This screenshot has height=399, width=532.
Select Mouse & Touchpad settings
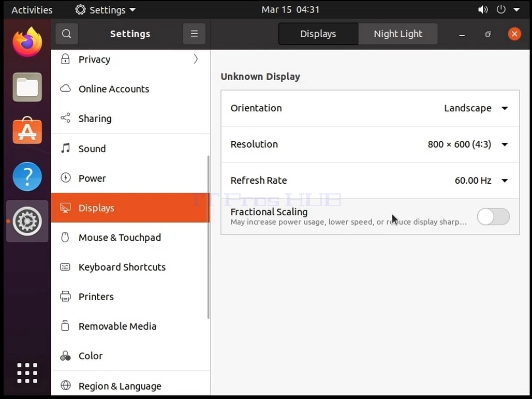pyautogui.click(x=130, y=237)
